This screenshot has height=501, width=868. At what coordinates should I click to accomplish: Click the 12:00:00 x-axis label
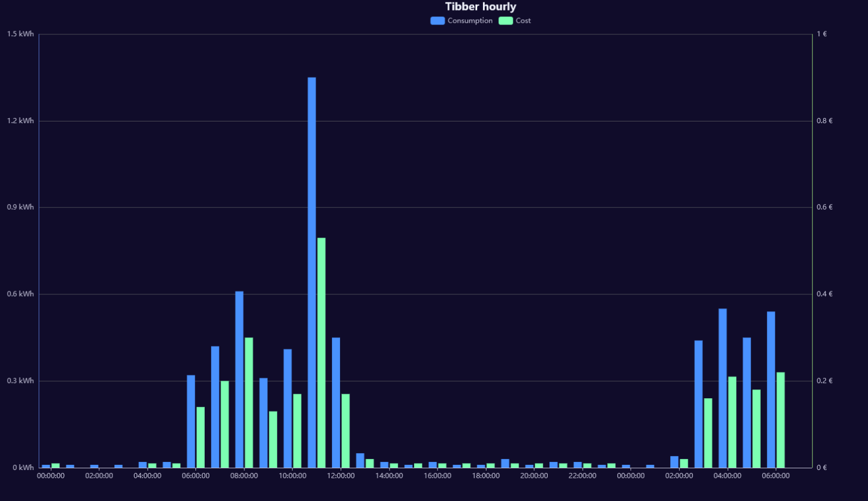(341, 476)
